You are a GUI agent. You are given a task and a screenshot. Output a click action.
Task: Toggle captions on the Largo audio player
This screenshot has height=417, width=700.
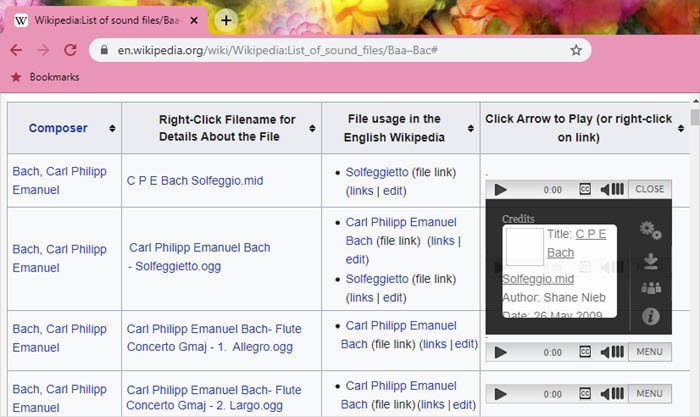coord(585,394)
